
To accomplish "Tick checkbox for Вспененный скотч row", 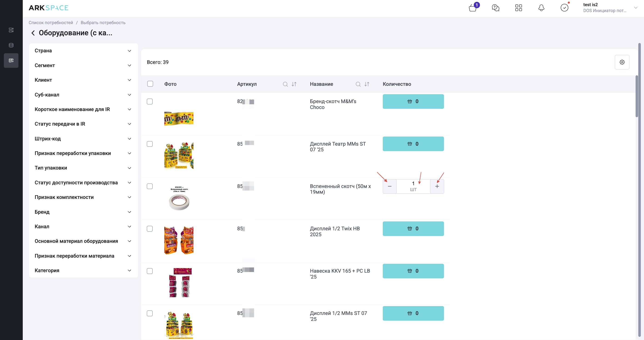I will click(x=150, y=186).
